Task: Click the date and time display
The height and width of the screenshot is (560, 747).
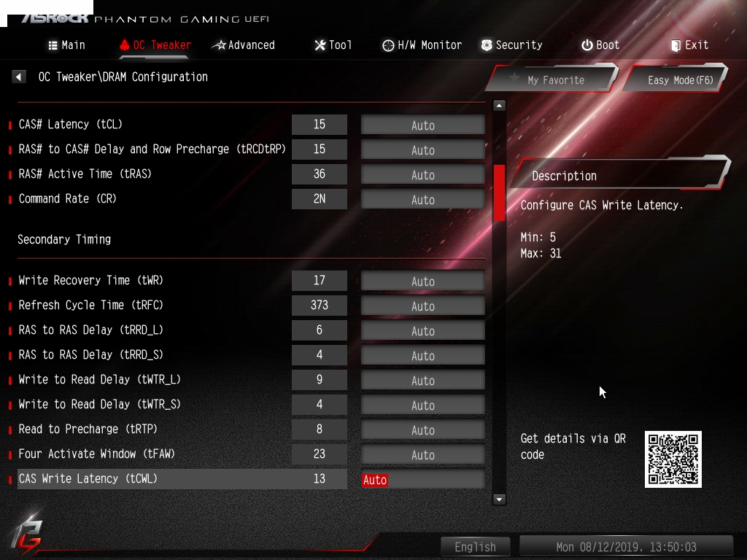Action: point(626,547)
